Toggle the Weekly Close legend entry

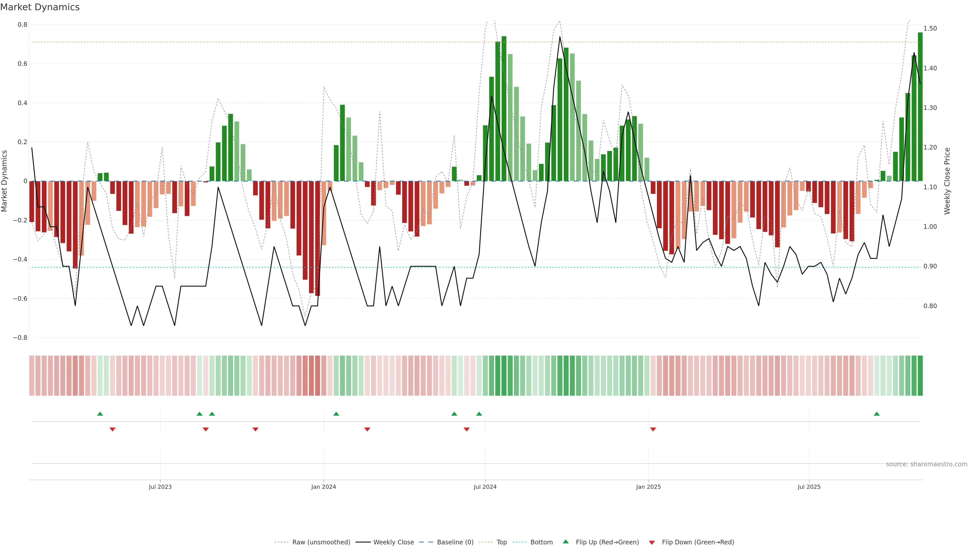(393, 542)
